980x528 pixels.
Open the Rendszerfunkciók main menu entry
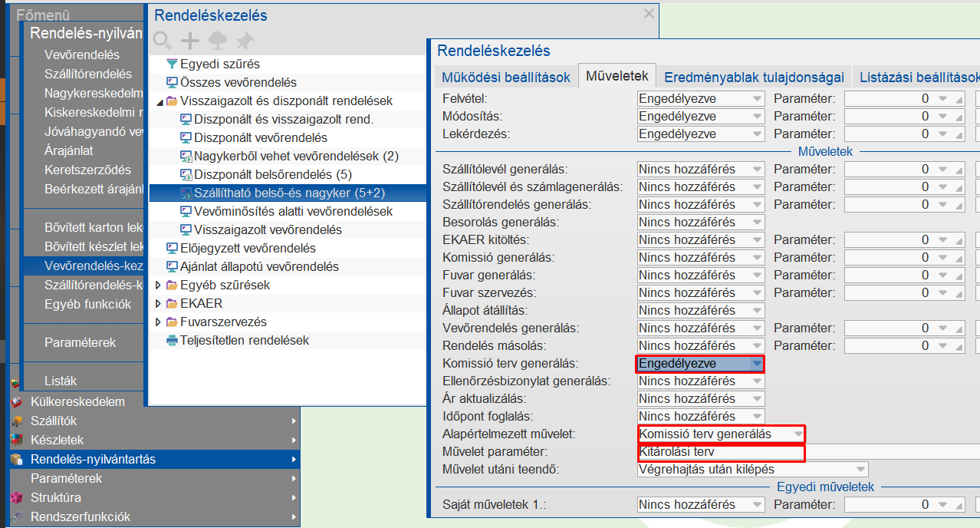tap(153, 516)
